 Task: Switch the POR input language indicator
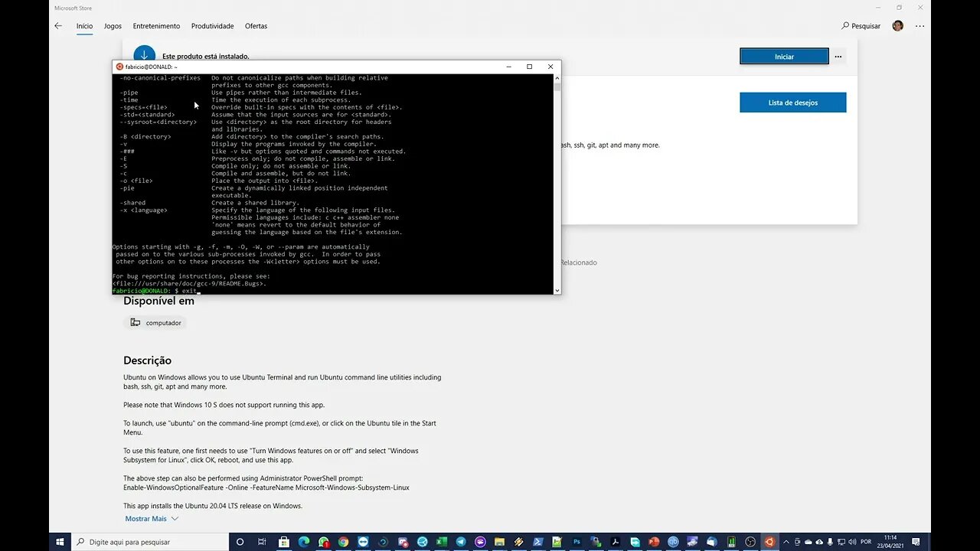click(866, 542)
